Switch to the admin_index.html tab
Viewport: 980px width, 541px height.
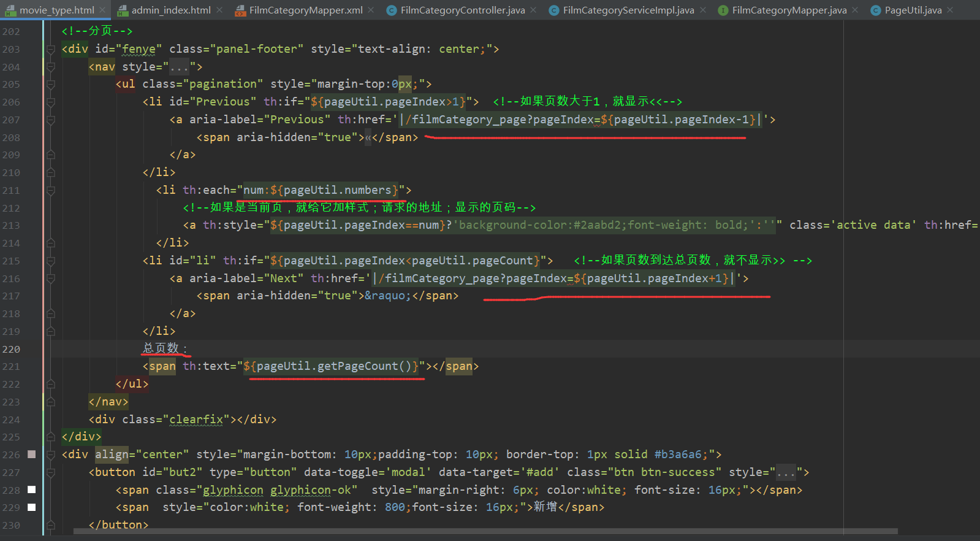pos(171,10)
